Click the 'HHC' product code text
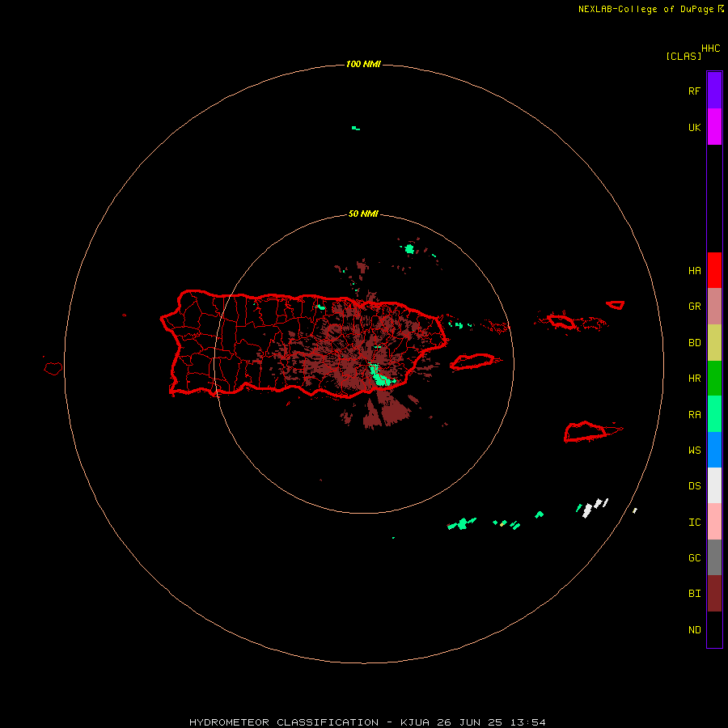The width and height of the screenshot is (728, 728). point(710,49)
